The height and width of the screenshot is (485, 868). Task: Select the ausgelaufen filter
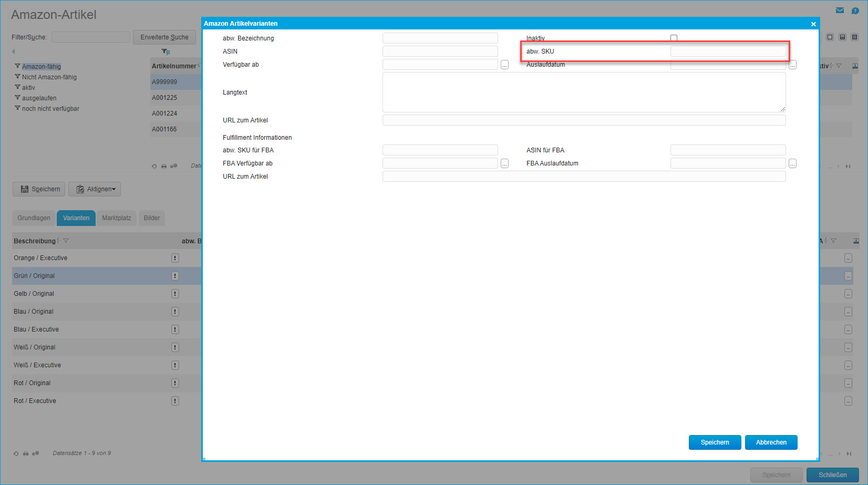[39, 98]
